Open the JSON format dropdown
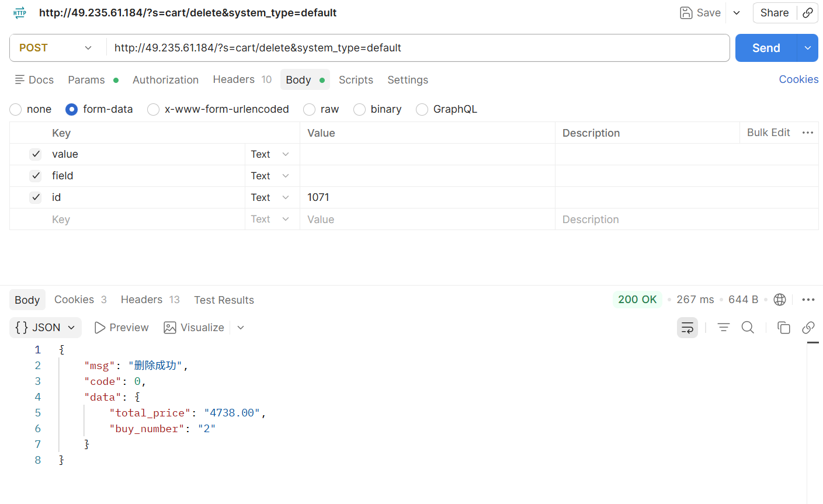This screenshot has width=823, height=504. pos(46,328)
